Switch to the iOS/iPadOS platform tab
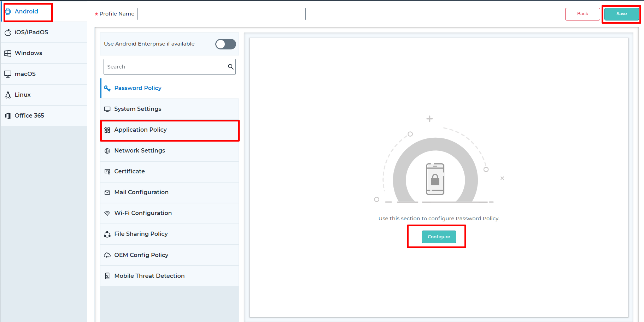644x322 pixels. [x=31, y=32]
